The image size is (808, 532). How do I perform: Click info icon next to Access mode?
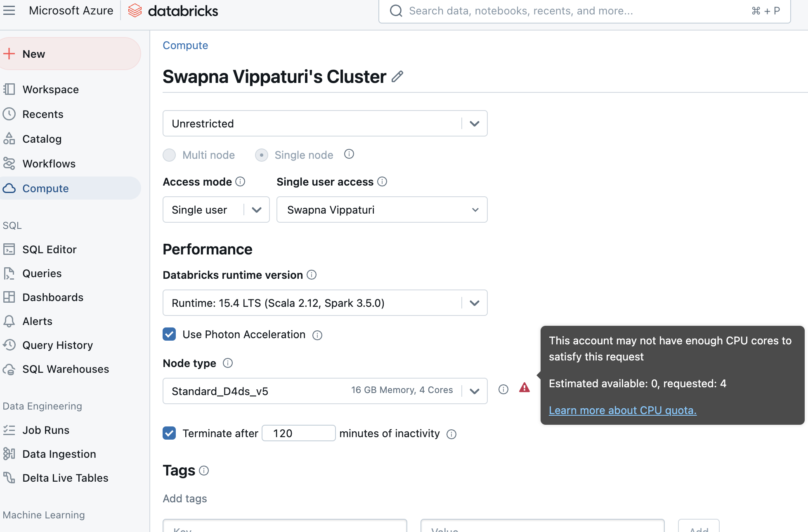240,181
